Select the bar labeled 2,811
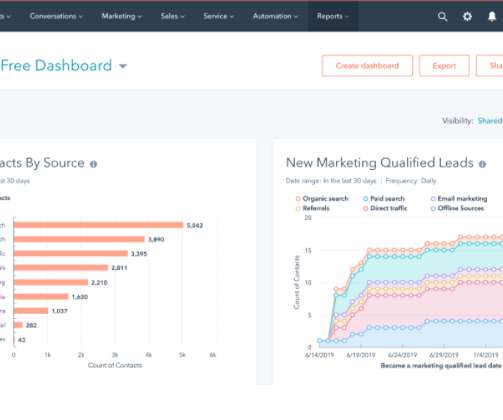The height and width of the screenshot is (420, 503). 61,268
